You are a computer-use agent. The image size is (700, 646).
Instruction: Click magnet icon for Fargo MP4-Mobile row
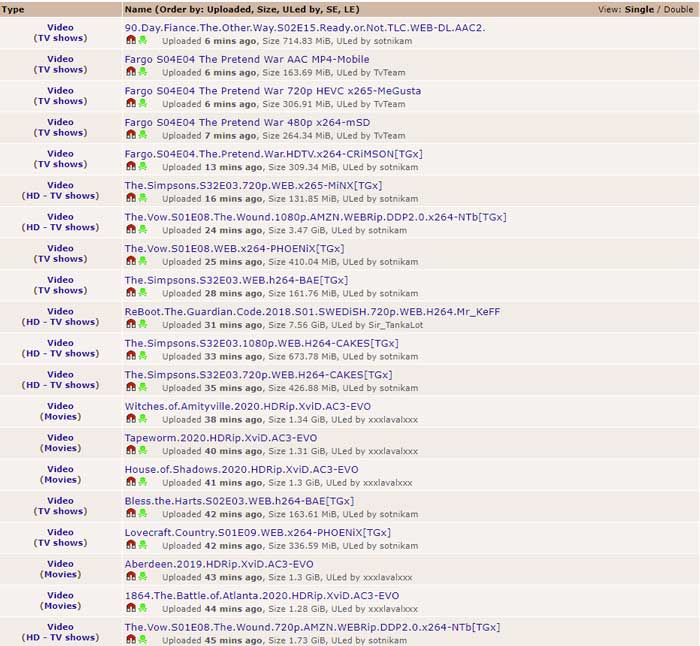click(131, 72)
